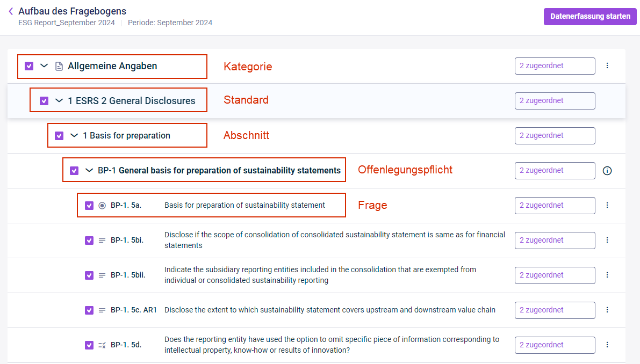Collapse BP-1 General basis disclosure requirement
The width and height of the screenshot is (640, 364).
[x=89, y=170]
